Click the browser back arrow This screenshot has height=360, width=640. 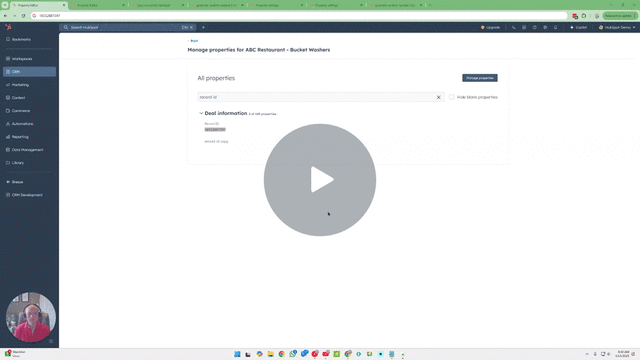pyautogui.click(x=5, y=16)
